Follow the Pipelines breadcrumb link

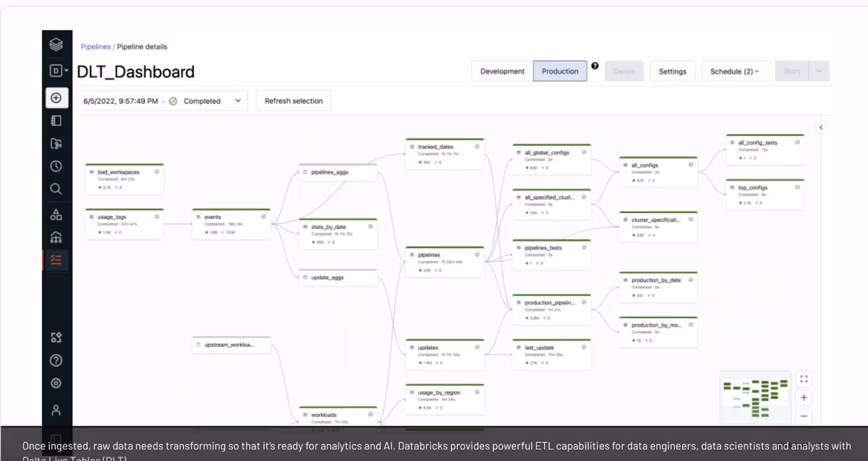95,46
